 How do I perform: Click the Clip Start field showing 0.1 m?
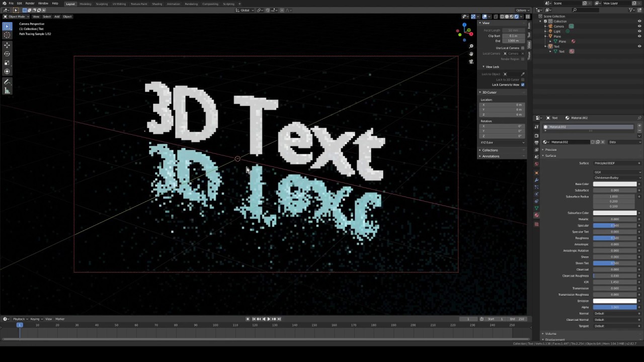[513, 36]
